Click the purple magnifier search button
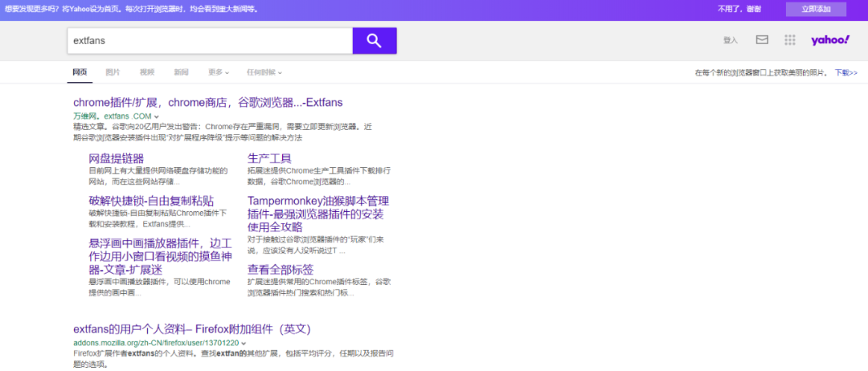Screen dimensions: 868x371 coord(375,40)
